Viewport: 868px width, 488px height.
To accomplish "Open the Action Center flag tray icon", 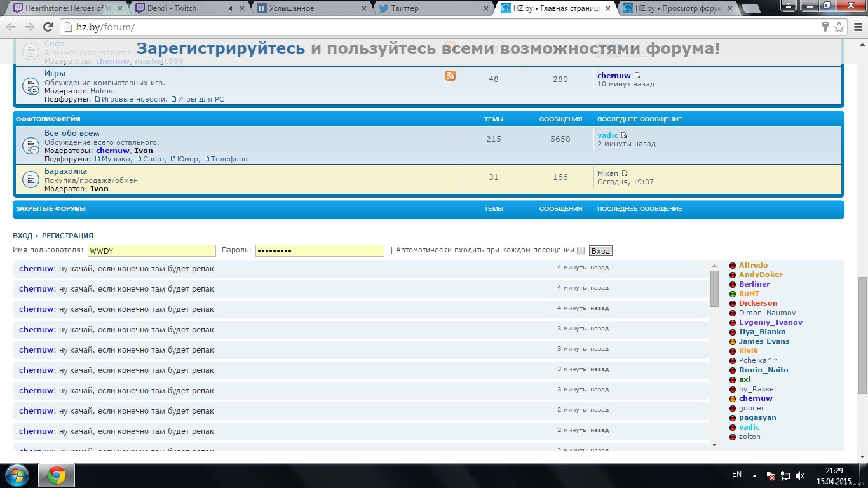I will point(770,475).
